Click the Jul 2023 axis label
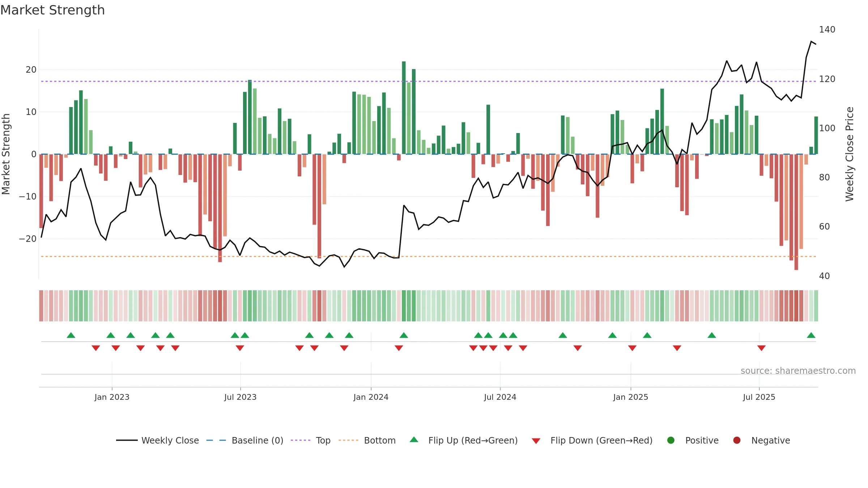The height and width of the screenshot is (488, 868). click(240, 397)
